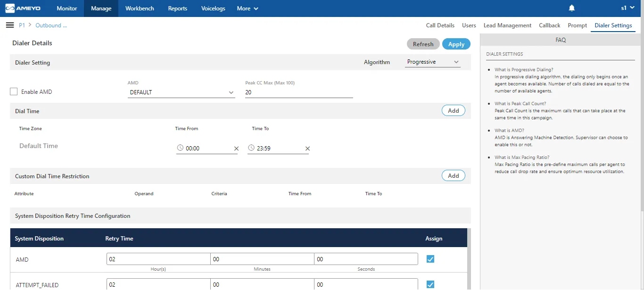Click 'What is Peak Call Count?' FAQ entry
Screen dimensions: 644x290
pos(520,103)
